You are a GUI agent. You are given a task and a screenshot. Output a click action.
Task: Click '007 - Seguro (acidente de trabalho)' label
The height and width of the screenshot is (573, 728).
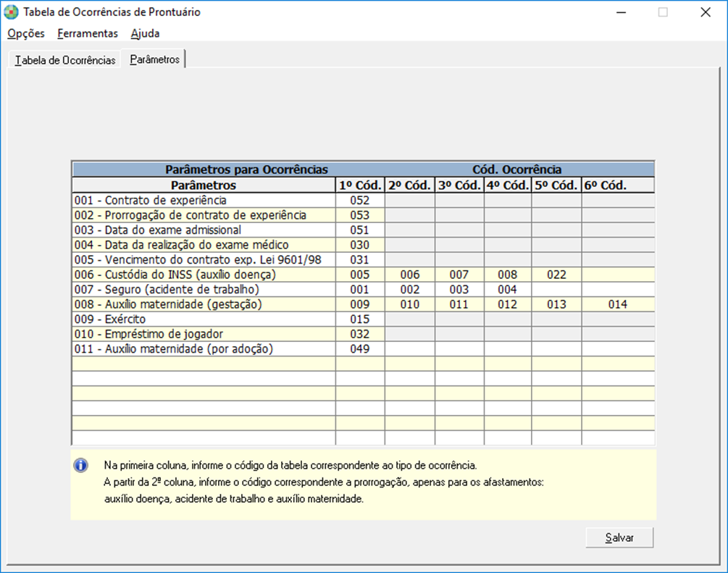[x=204, y=289]
